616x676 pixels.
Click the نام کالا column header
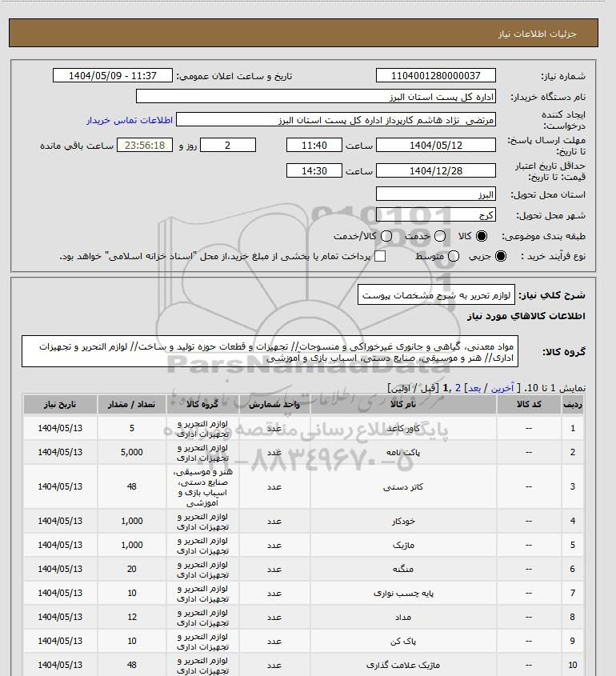pos(403,404)
